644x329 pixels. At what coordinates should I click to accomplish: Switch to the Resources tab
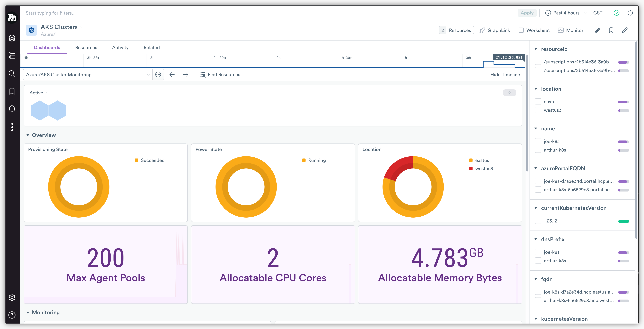pos(86,48)
